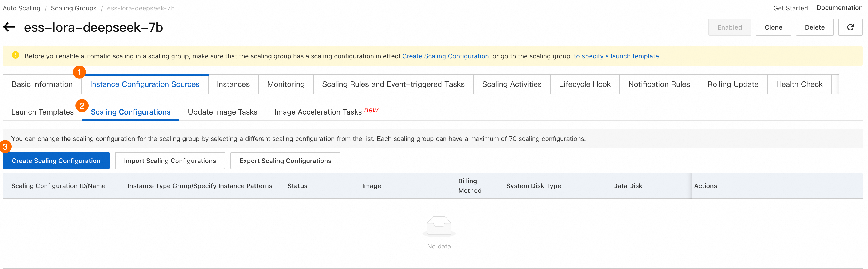The image size is (868, 269).
Task: Click Import Scaling Configurations button
Action: point(170,161)
